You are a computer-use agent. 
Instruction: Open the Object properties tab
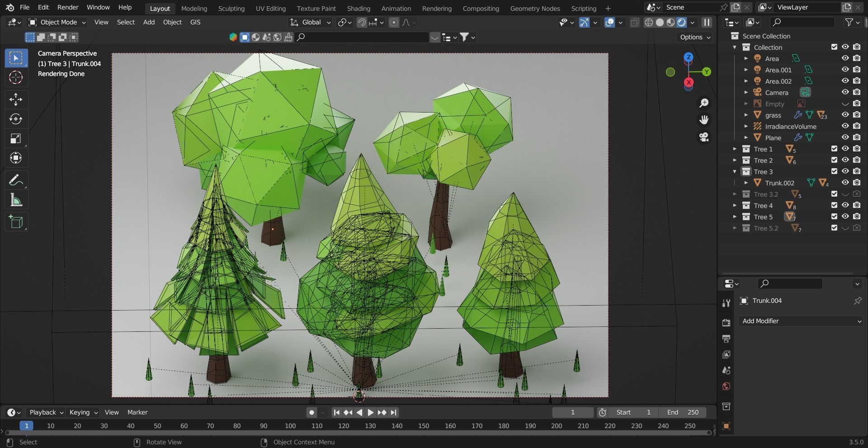point(726,426)
